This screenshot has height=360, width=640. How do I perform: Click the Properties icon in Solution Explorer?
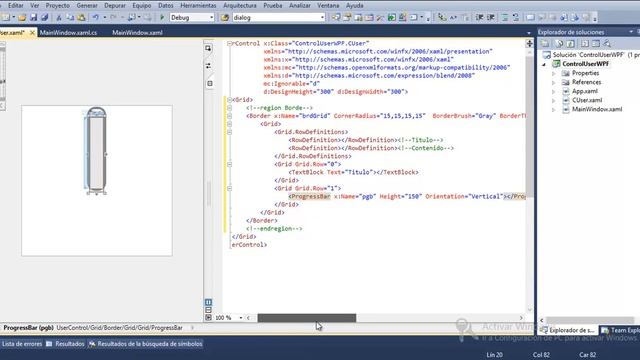click(545, 43)
